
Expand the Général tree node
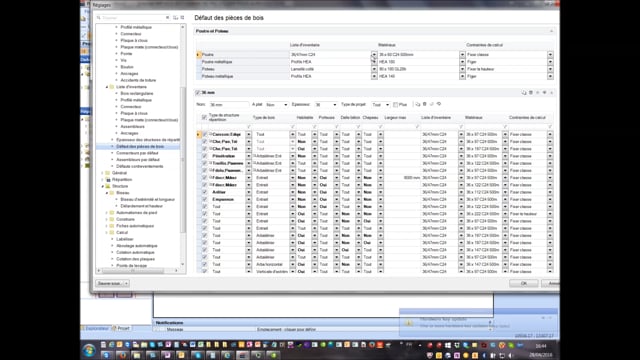pos(102,173)
